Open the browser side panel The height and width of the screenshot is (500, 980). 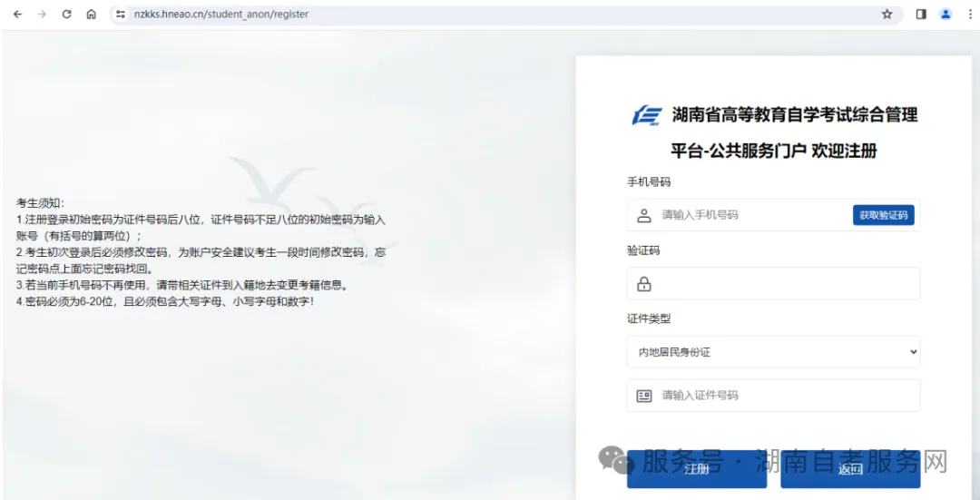921,15
